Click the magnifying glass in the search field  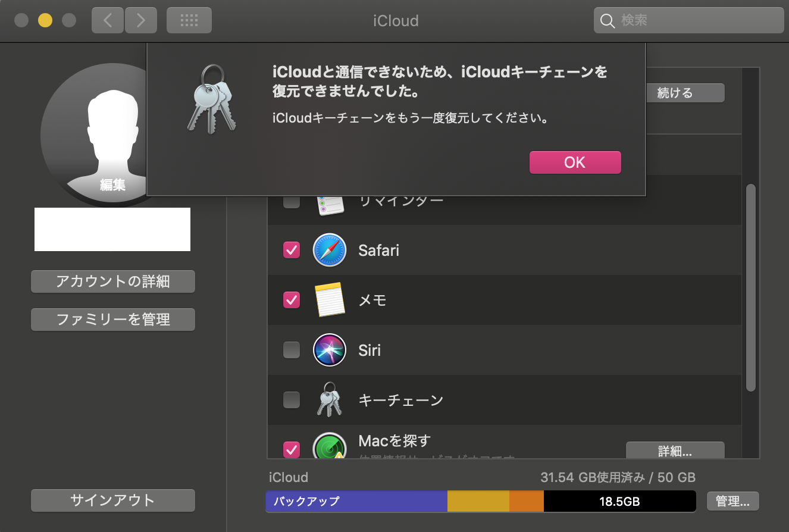coord(607,21)
